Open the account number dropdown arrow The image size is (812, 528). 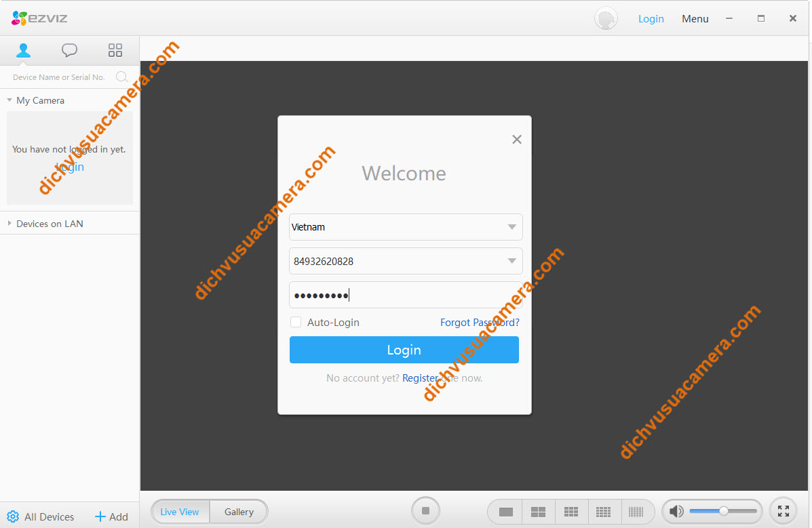512,261
